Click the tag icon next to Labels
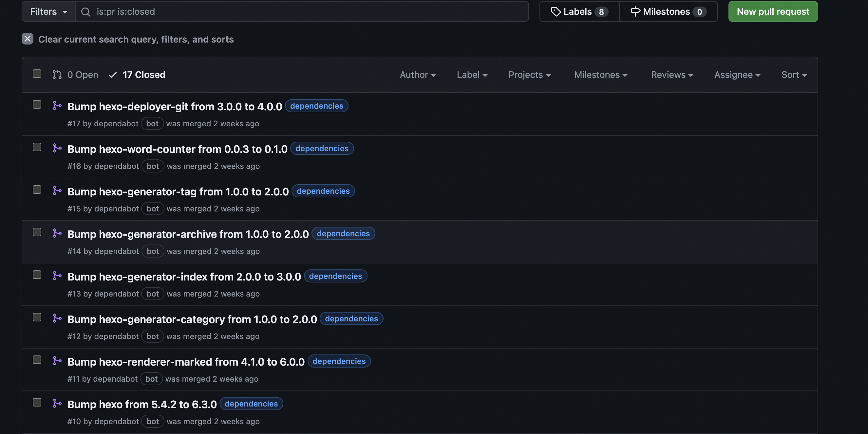This screenshot has width=868, height=434. (x=556, y=11)
